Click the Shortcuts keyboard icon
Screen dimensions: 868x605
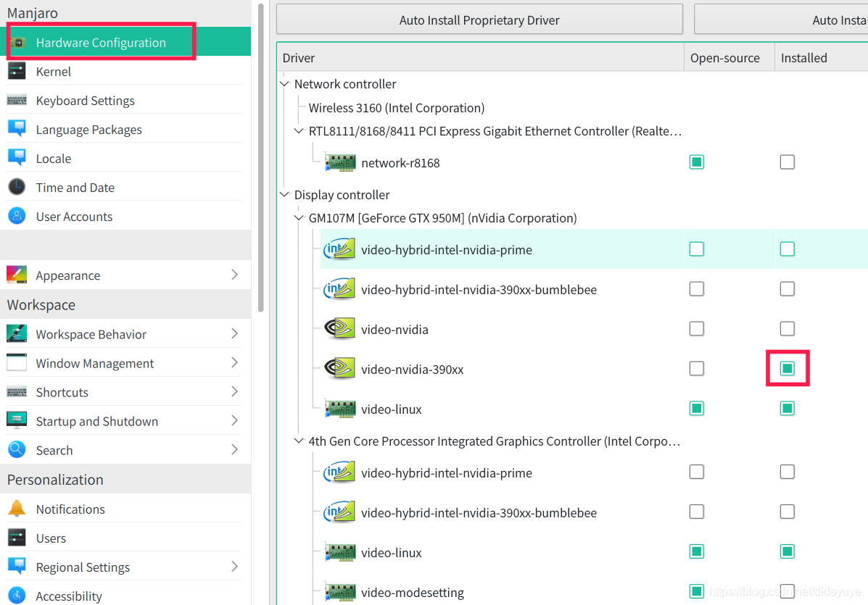(x=17, y=392)
